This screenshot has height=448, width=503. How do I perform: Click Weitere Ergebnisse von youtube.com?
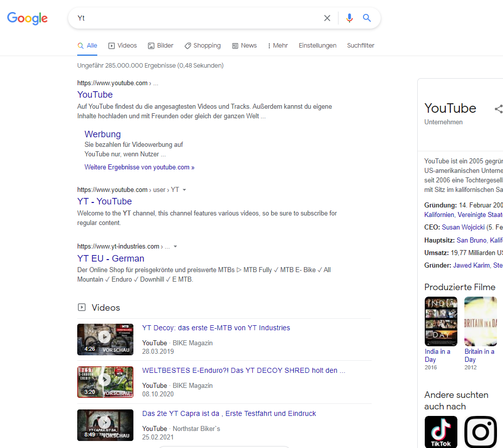[x=139, y=167]
